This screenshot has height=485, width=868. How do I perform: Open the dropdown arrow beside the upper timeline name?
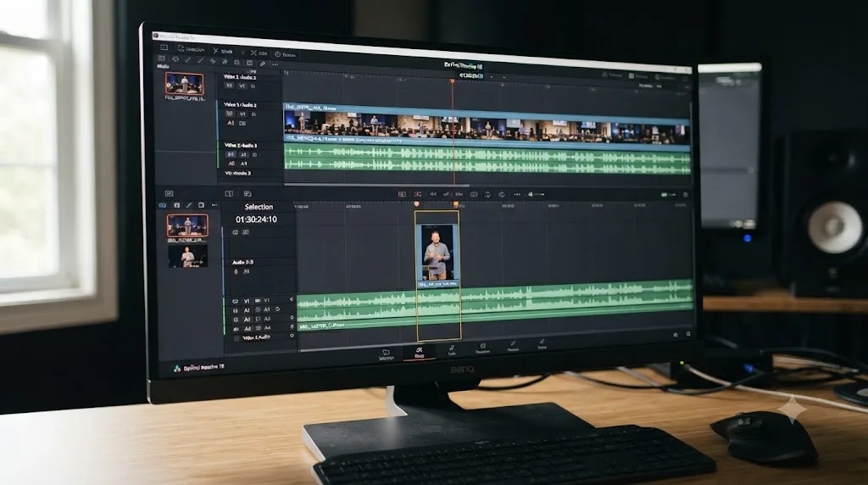[x=491, y=76]
